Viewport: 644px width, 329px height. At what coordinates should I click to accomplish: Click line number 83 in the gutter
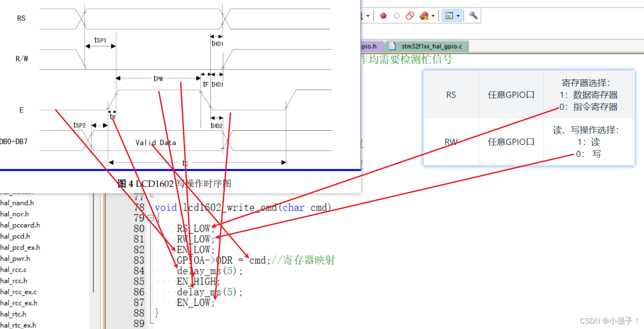[139, 260]
